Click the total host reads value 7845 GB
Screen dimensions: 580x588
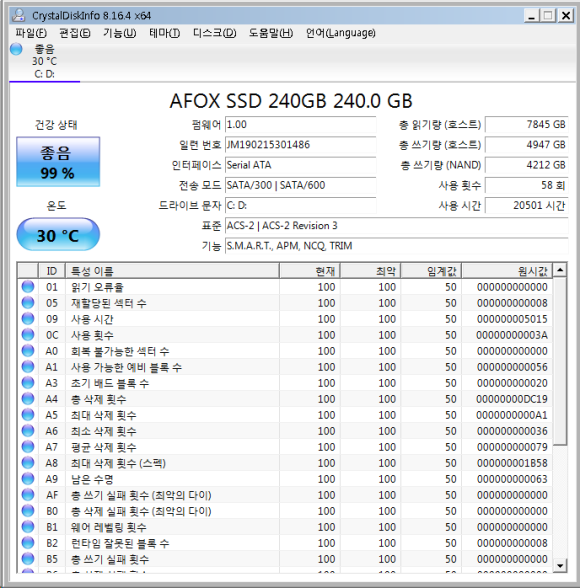click(526, 124)
